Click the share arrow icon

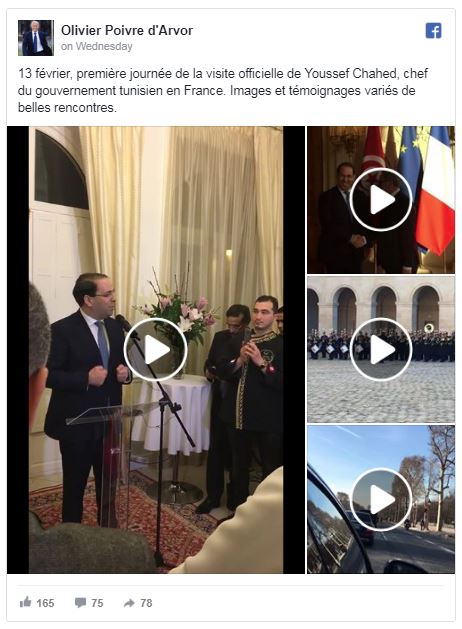(129, 603)
